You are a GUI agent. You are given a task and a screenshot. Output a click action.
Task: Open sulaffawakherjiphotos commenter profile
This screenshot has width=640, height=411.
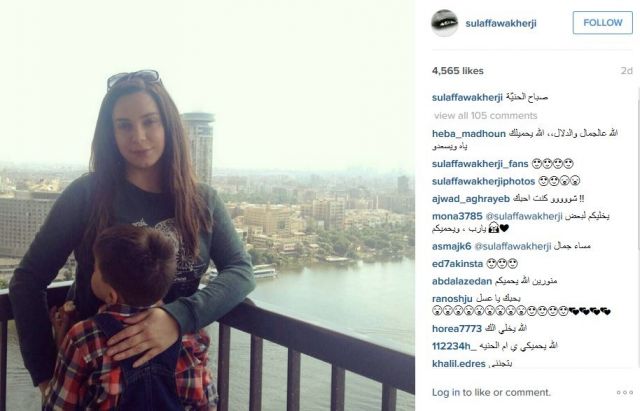(483, 181)
